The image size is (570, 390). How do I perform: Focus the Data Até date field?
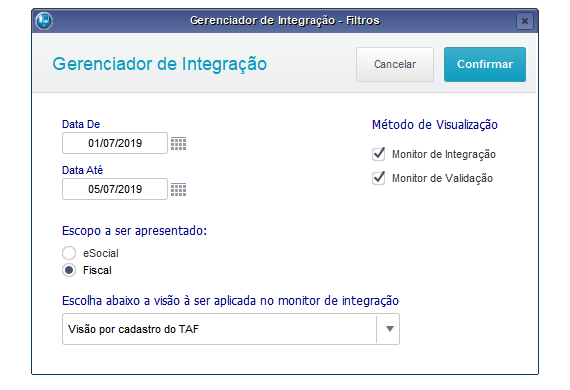tap(115, 189)
